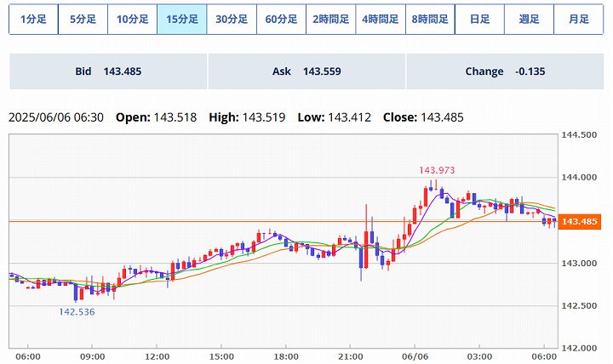Screen dimensions: 613x364
Task: Click the orange 143.485 current price tag
Action: [x=581, y=222]
